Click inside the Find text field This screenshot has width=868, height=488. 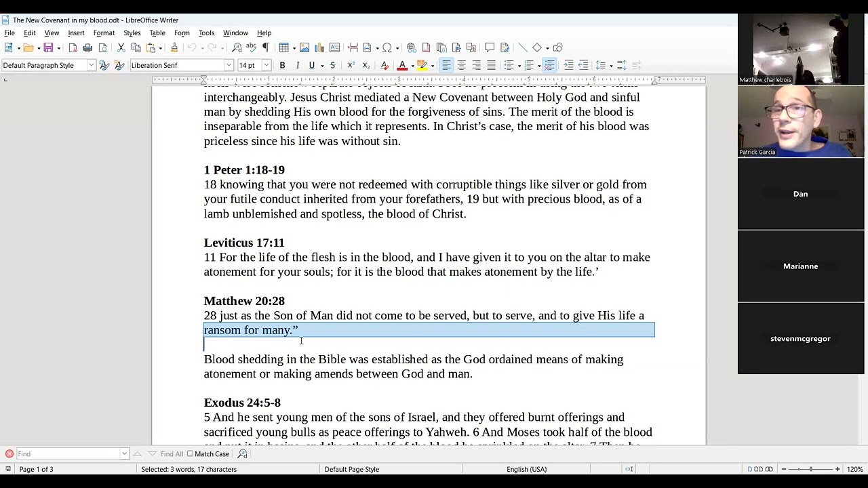(68, 453)
